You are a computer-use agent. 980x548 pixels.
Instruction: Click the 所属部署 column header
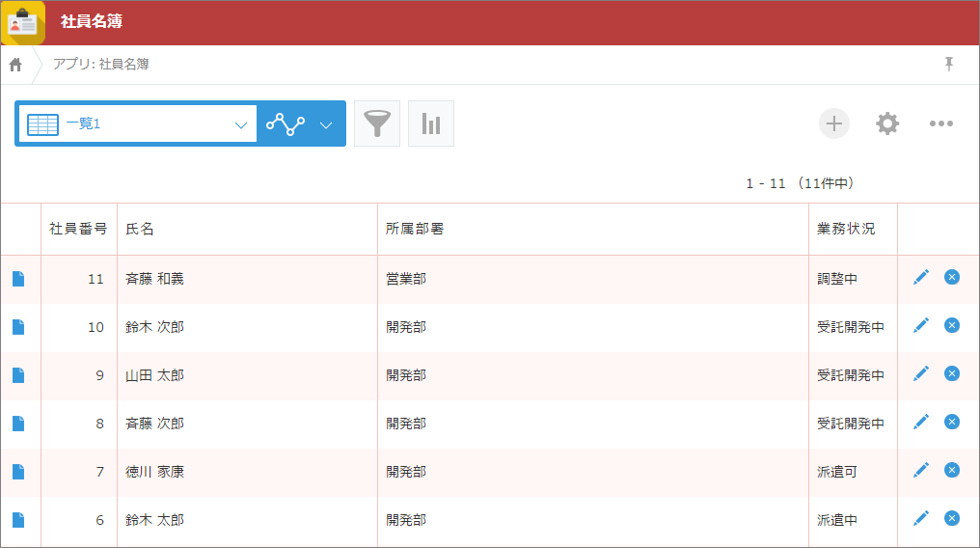415,230
